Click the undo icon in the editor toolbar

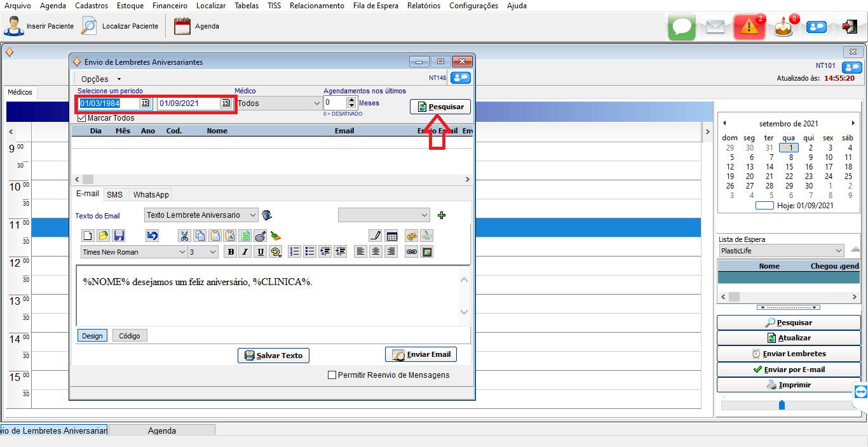pyautogui.click(x=152, y=236)
